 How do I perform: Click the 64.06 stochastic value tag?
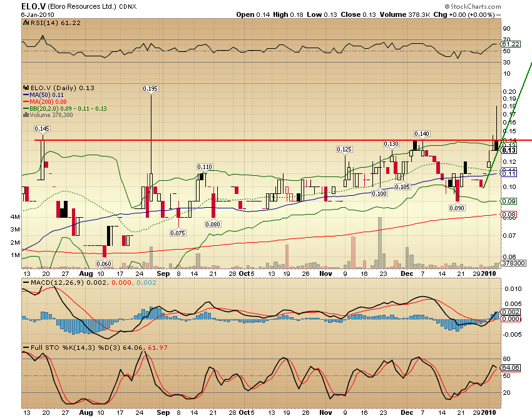coord(511,367)
